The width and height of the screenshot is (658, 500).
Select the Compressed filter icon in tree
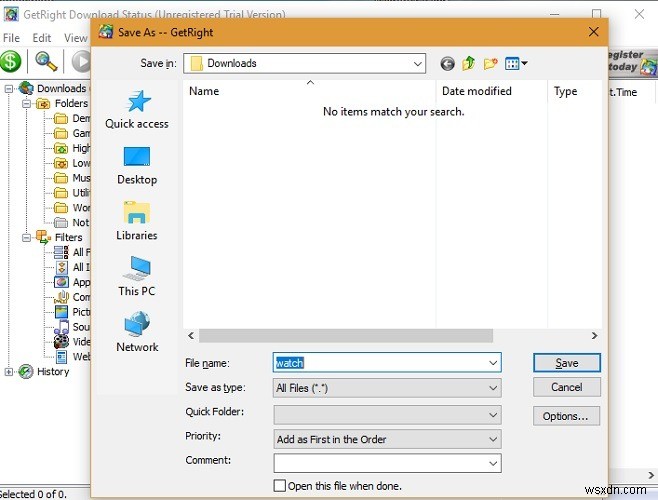pos(61,297)
